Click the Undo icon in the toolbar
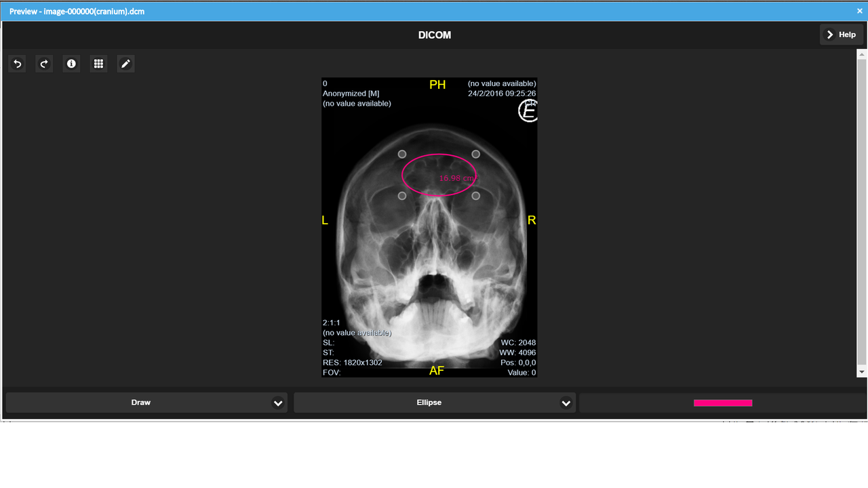Viewport: 868px width, 488px height. [x=17, y=63]
